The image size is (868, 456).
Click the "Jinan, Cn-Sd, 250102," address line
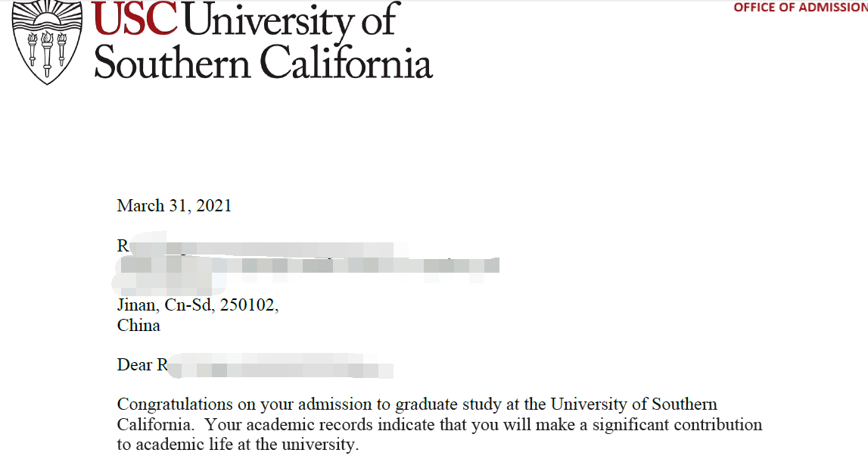point(198,305)
